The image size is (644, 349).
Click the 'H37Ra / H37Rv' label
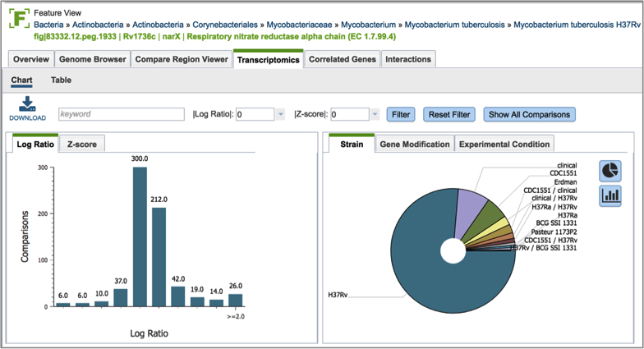point(554,207)
